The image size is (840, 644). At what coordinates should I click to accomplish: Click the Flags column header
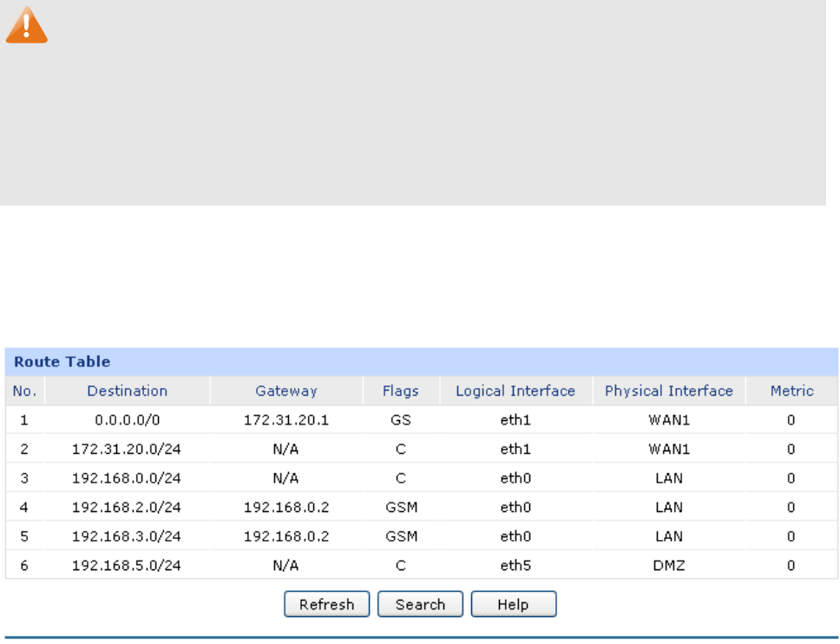click(401, 391)
